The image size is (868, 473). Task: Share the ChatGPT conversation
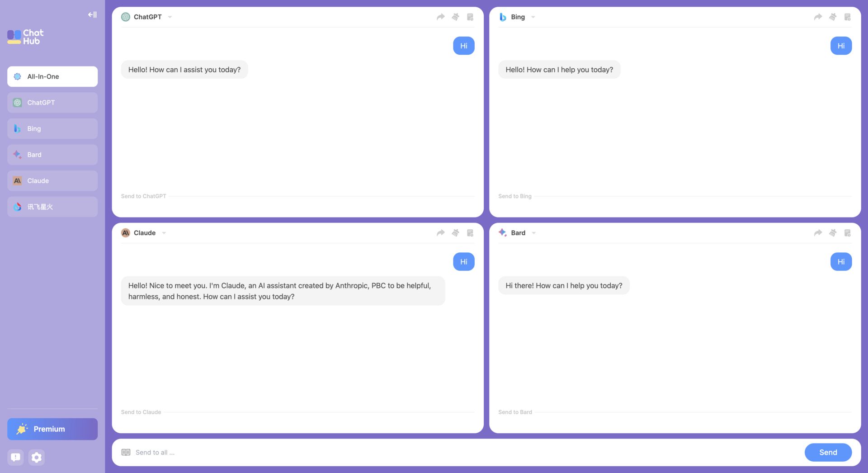point(440,16)
